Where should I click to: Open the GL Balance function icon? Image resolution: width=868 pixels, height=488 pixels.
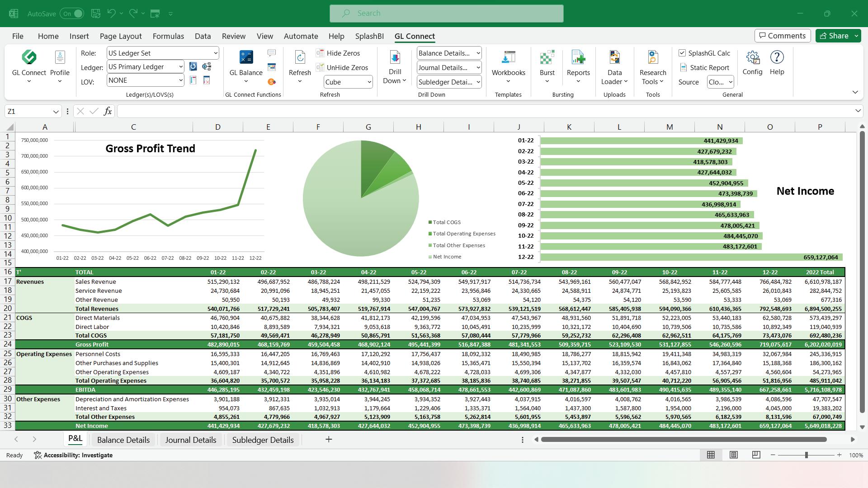pyautogui.click(x=246, y=57)
